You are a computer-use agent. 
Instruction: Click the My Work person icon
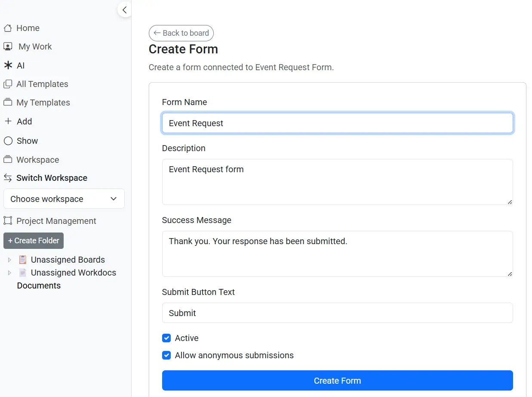tap(8, 47)
